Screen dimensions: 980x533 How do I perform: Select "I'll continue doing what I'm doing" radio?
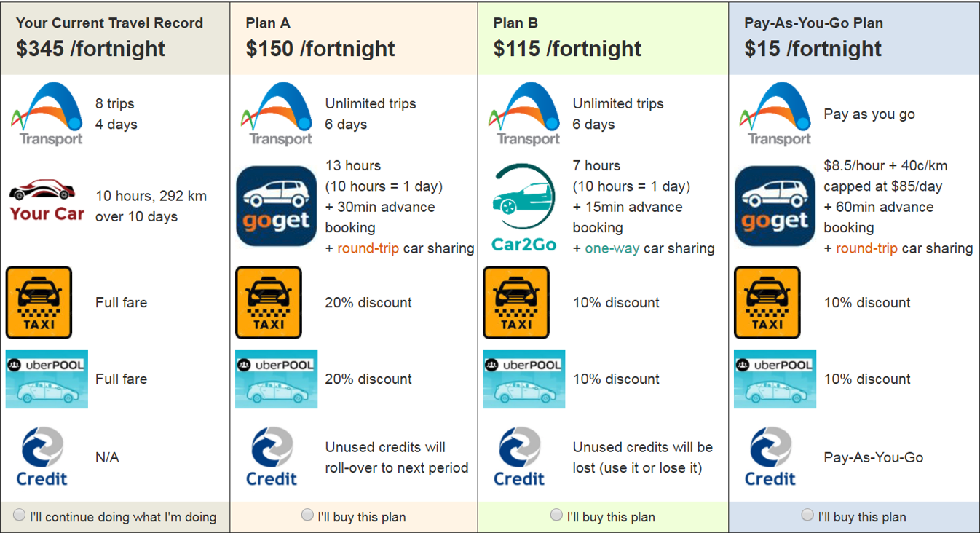[x=20, y=516]
